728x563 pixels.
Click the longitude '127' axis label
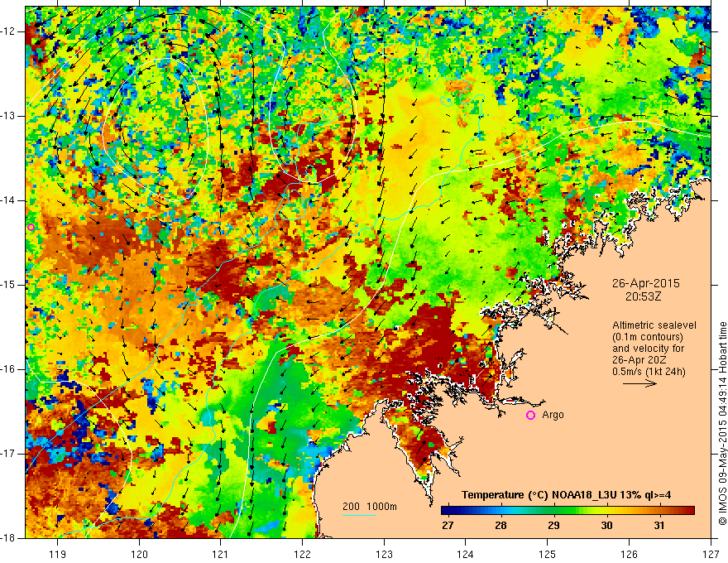[711, 554]
